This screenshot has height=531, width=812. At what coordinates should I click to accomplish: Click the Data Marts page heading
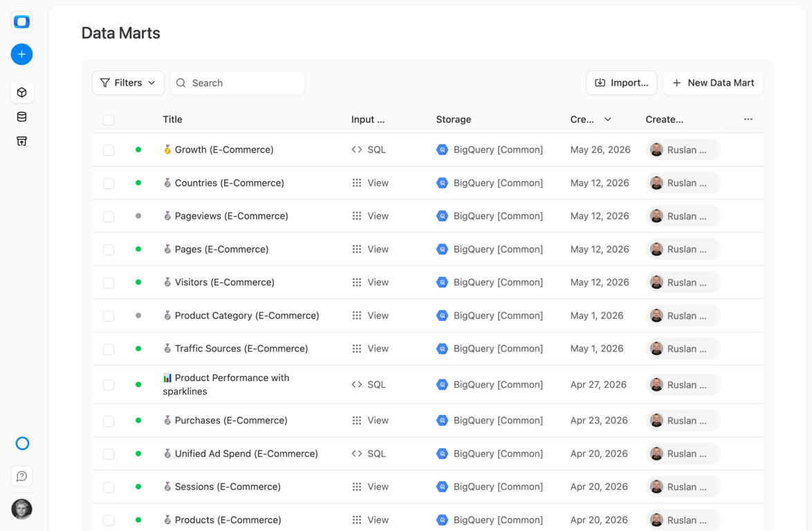point(120,33)
